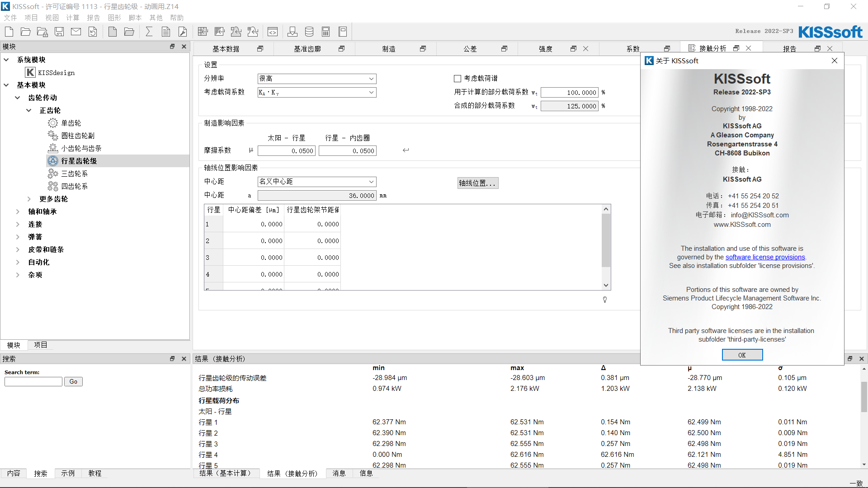This screenshot has width=868, height=488.
Task: Click the first table-import toolbar icon
Action: click(203, 32)
